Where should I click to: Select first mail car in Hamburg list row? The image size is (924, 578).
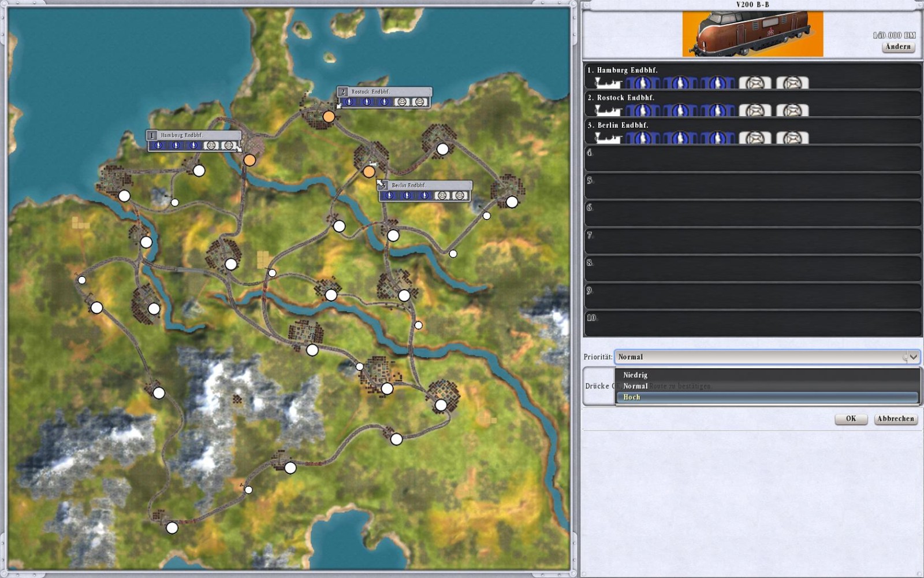tap(755, 83)
